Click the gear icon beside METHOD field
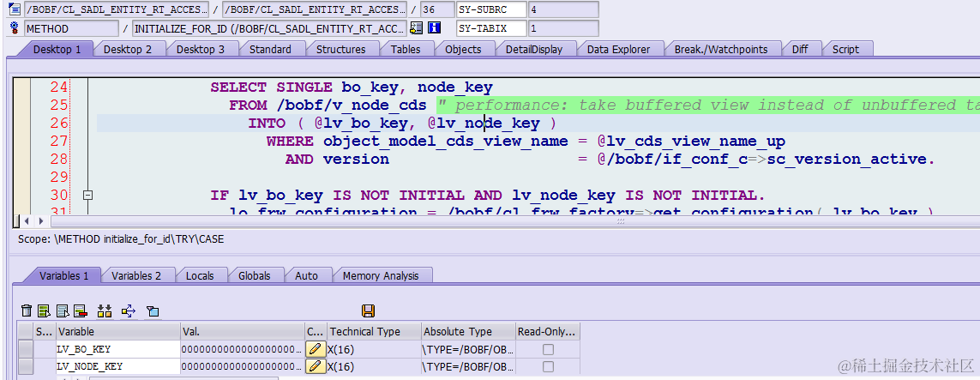Screen dimensions: 980x380 tap(15, 28)
